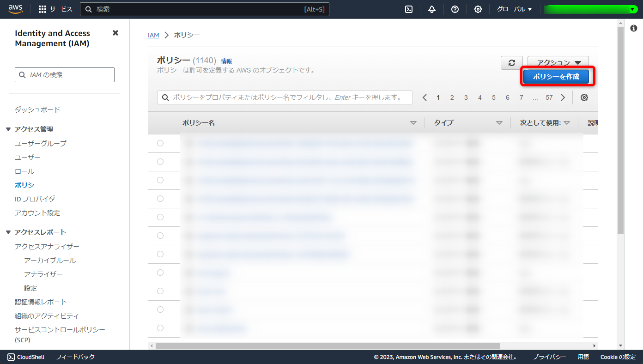The height and width of the screenshot is (364, 643).
Task: Open table preferences via the gear icon
Action: tap(584, 97)
